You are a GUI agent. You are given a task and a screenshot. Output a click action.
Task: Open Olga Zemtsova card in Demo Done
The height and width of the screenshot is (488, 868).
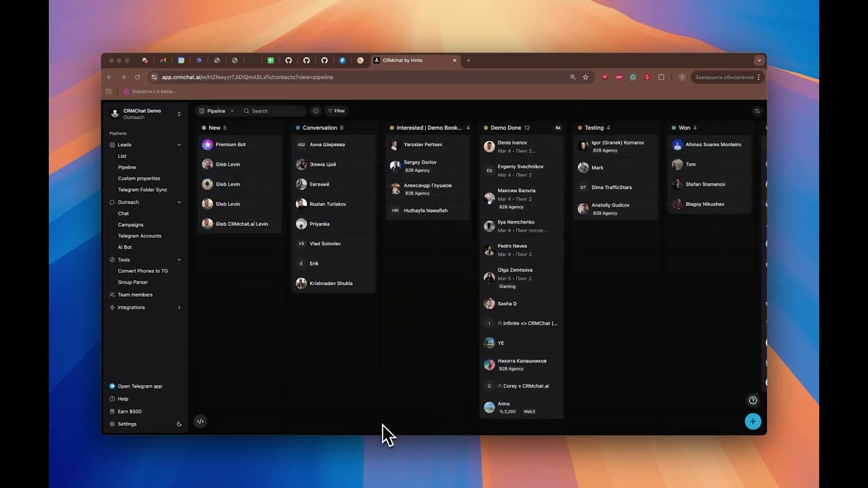(521, 278)
